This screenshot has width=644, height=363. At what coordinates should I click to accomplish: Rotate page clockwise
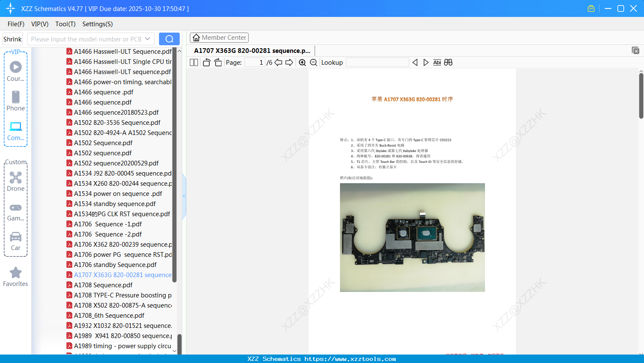pyautogui.click(x=218, y=63)
